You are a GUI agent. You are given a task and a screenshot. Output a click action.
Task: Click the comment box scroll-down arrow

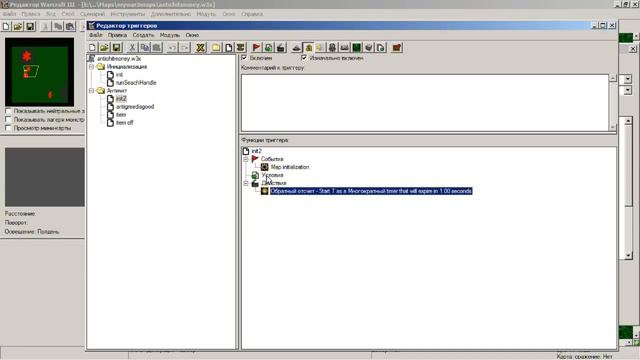click(x=613, y=127)
